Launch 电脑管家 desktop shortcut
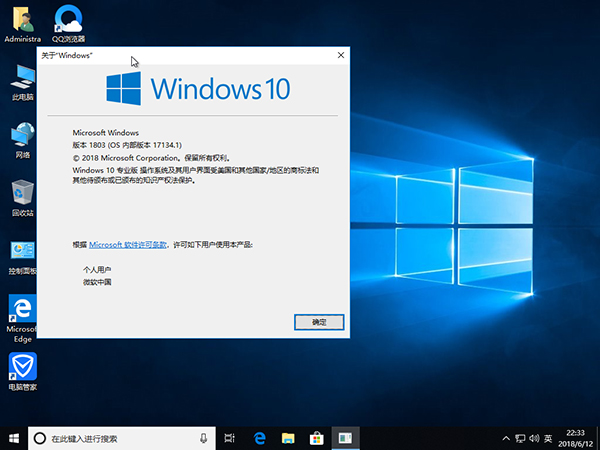This screenshot has width=600, height=450. click(x=23, y=372)
